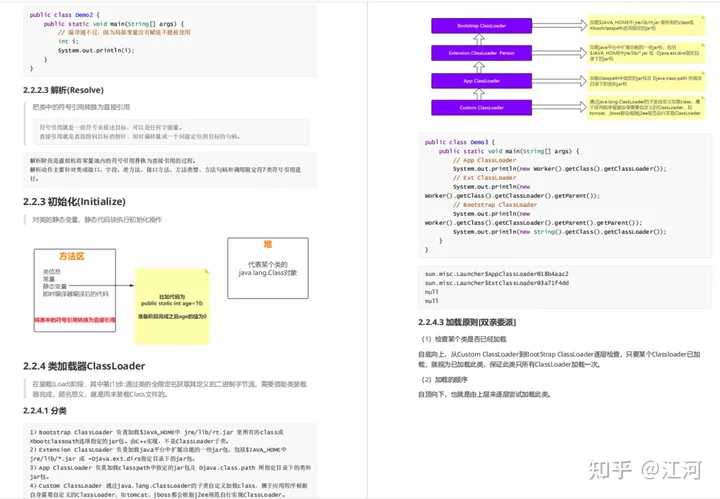Click "java.lang.Class对象" in the heap box
This screenshot has width=720, height=499.
pos(268,273)
